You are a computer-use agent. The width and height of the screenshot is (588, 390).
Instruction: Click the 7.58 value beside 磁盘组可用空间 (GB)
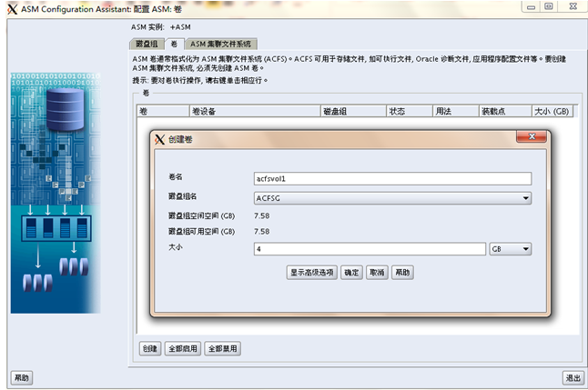[x=262, y=232]
